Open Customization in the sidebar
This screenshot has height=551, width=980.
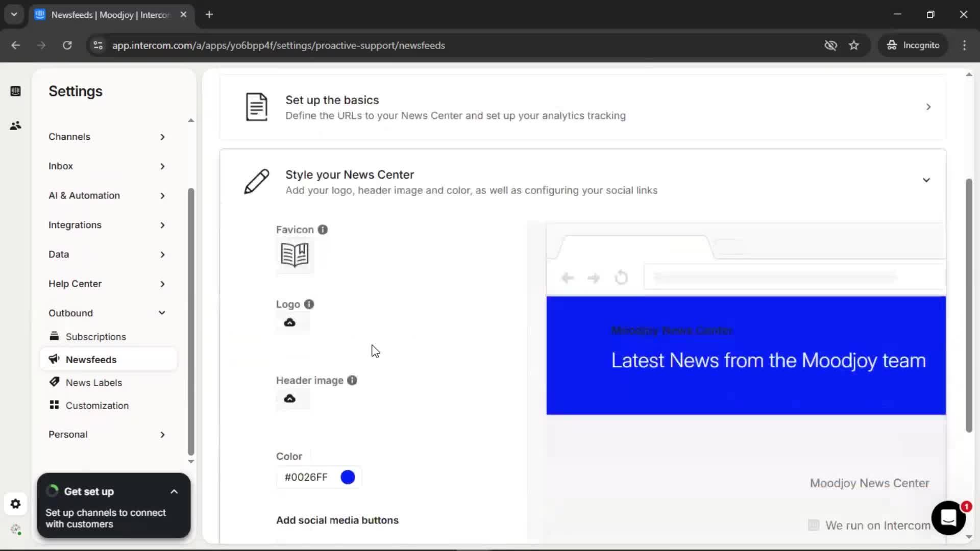pos(108,406)
